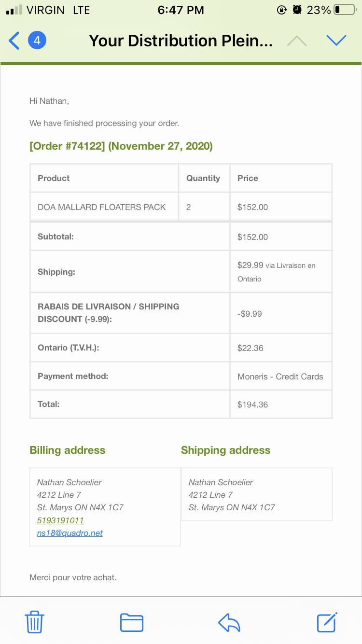Tap the Shipping address box
The width and height of the screenshot is (362, 644).
(x=257, y=494)
